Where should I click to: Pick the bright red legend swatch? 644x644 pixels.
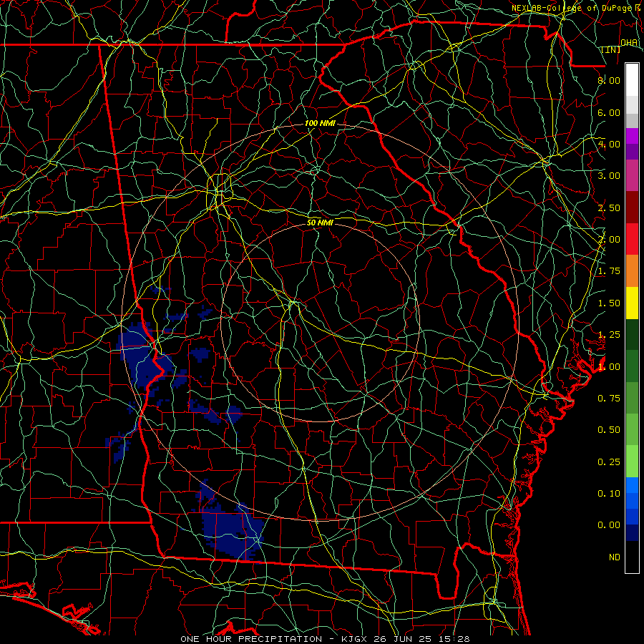pyautogui.click(x=632, y=239)
